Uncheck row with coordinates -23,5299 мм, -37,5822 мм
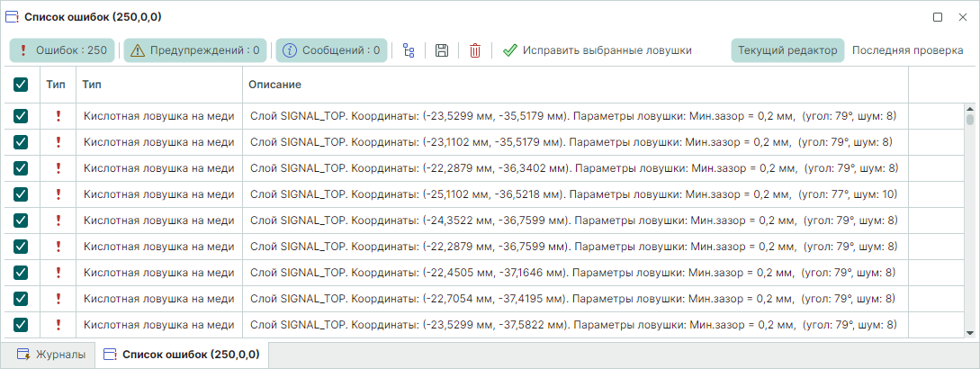 [21, 324]
